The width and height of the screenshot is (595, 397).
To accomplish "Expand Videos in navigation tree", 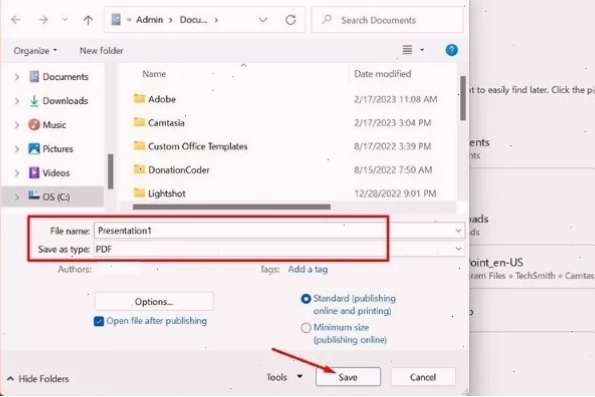I will click(17, 173).
